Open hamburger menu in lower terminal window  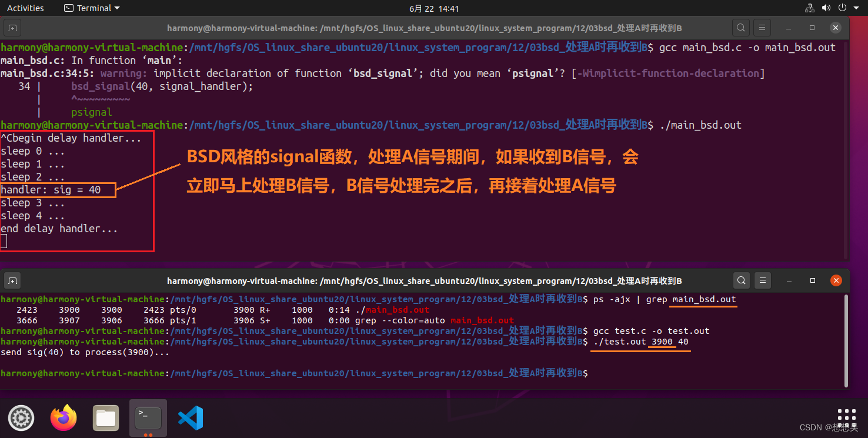point(762,280)
